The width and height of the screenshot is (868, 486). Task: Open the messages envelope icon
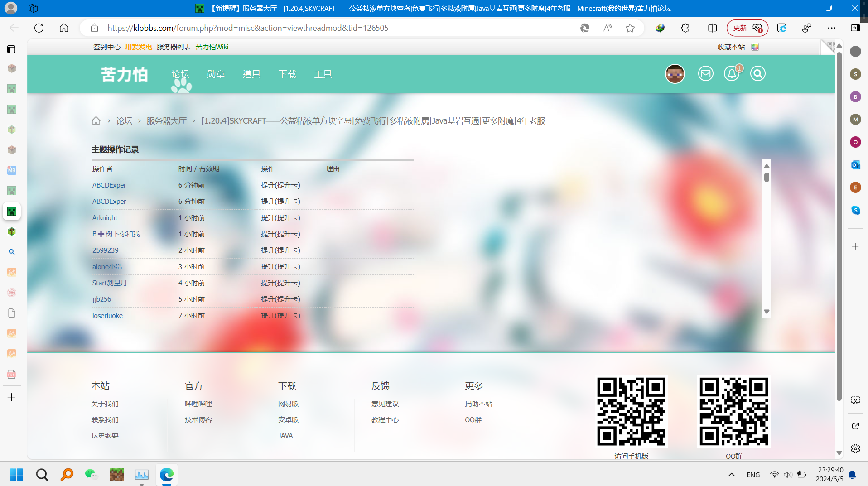click(705, 74)
